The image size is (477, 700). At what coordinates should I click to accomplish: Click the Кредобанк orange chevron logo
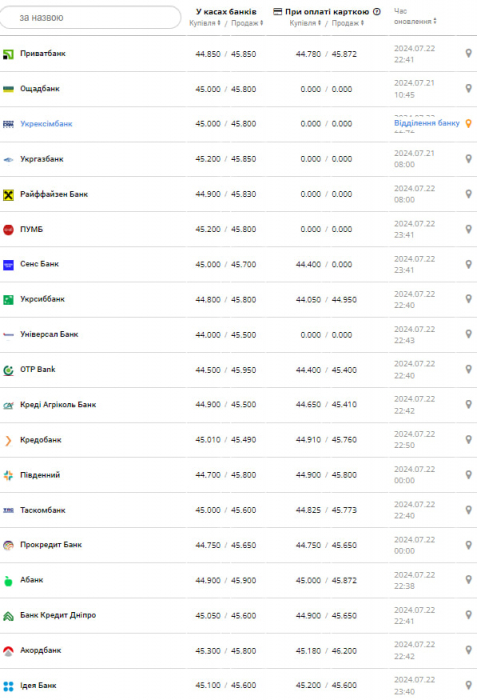[8, 441]
